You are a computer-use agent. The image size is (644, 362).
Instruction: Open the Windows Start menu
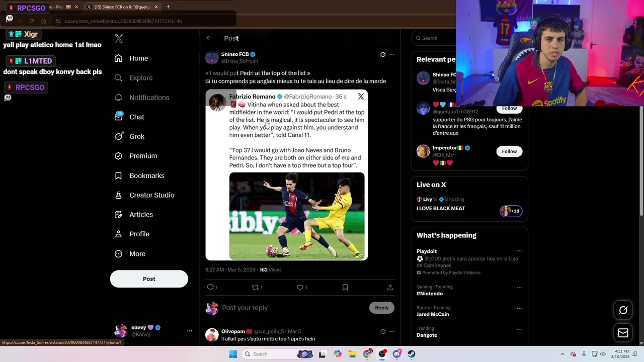233,354
